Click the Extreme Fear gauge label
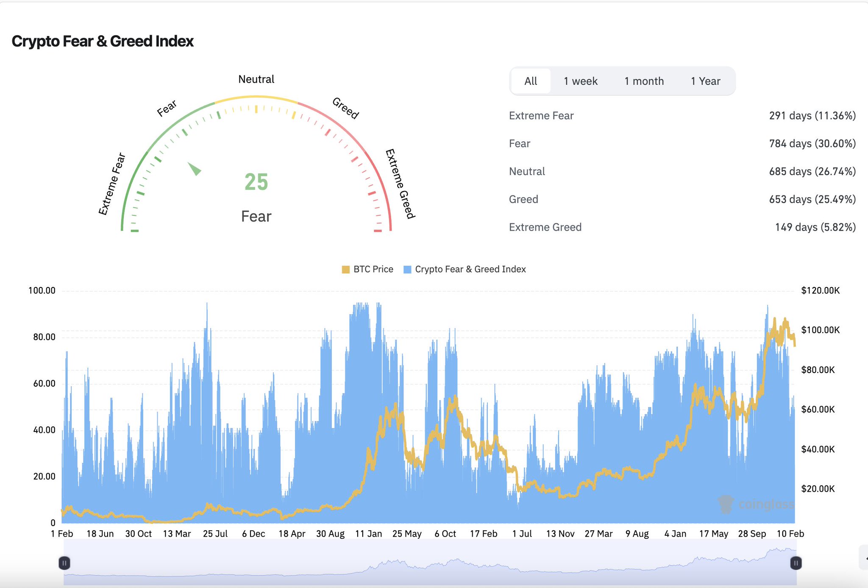This screenshot has width=868, height=588. coord(112,184)
